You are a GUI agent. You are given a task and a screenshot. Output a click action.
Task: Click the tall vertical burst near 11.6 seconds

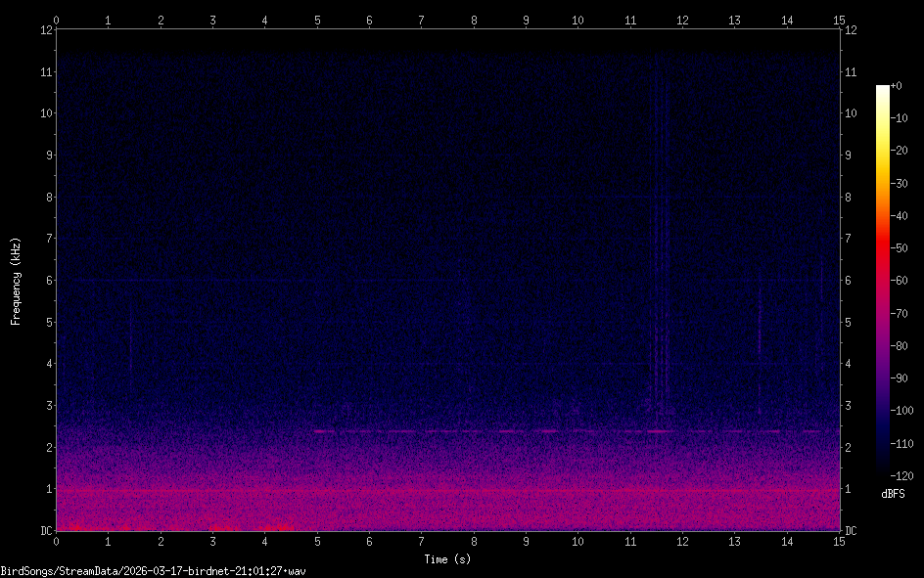pyautogui.click(x=661, y=245)
